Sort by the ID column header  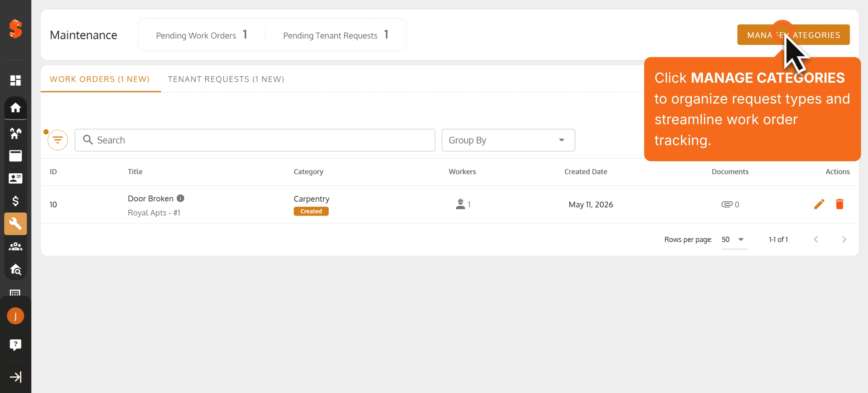coord(53,172)
